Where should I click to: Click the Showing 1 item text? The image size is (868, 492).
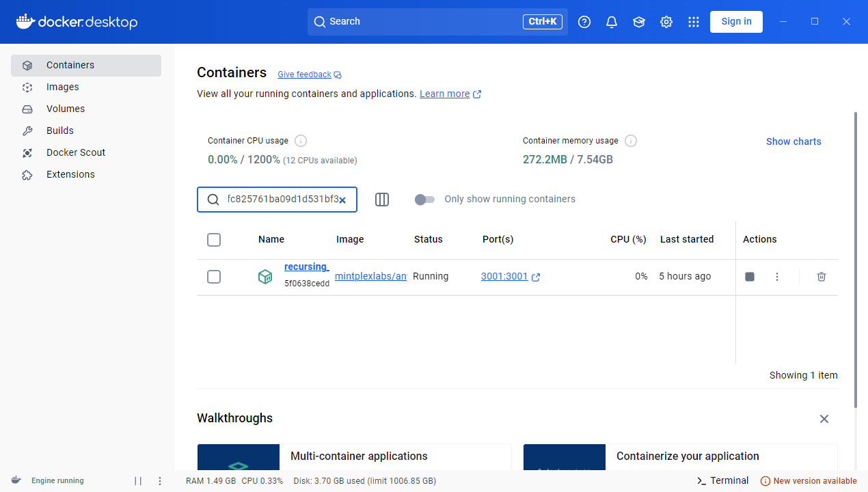[x=803, y=375]
